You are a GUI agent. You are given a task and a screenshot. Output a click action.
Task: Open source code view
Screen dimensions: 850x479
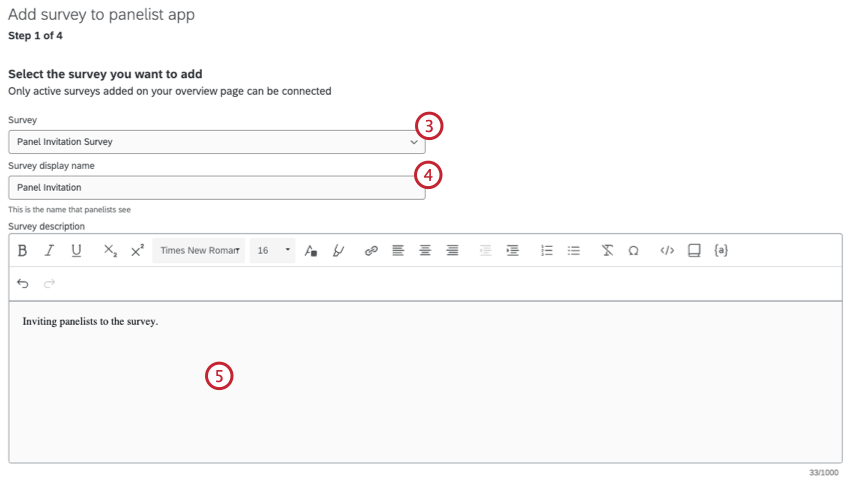click(667, 250)
